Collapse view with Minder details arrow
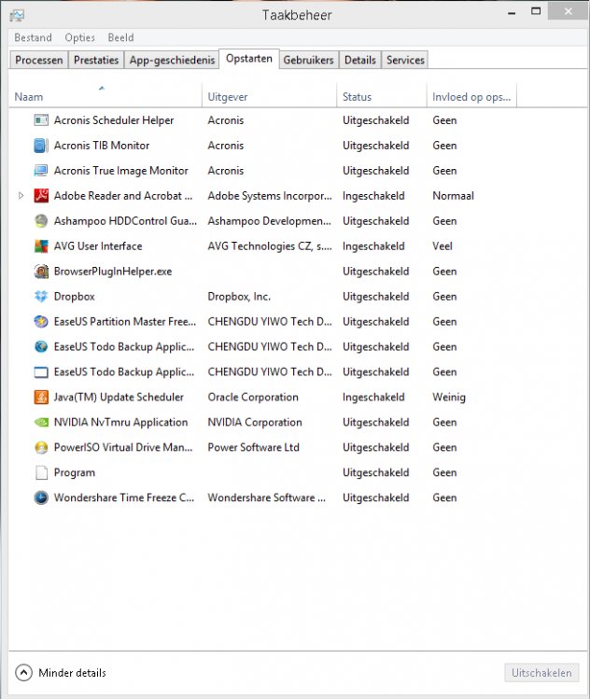 click(x=23, y=673)
